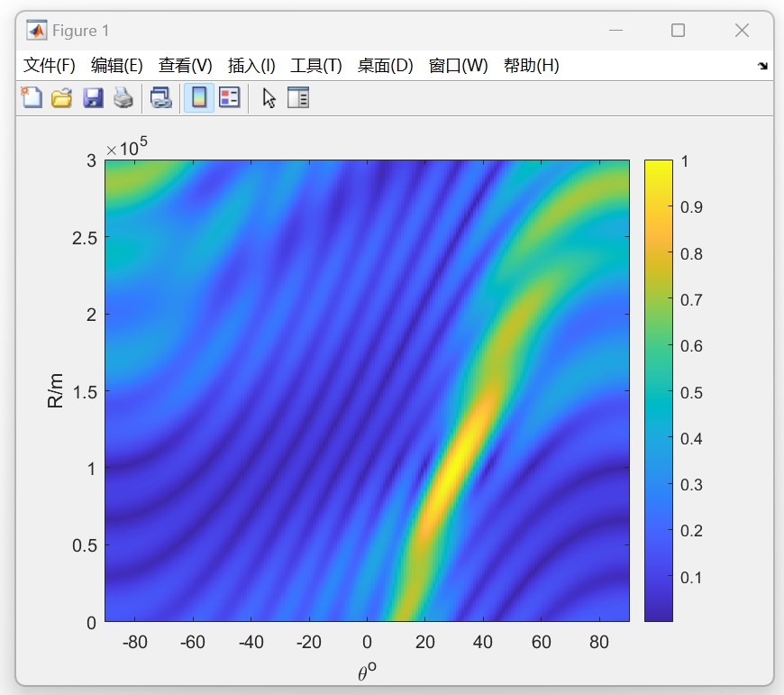Select the Edit Plot arrow tool

click(x=269, y=97)
